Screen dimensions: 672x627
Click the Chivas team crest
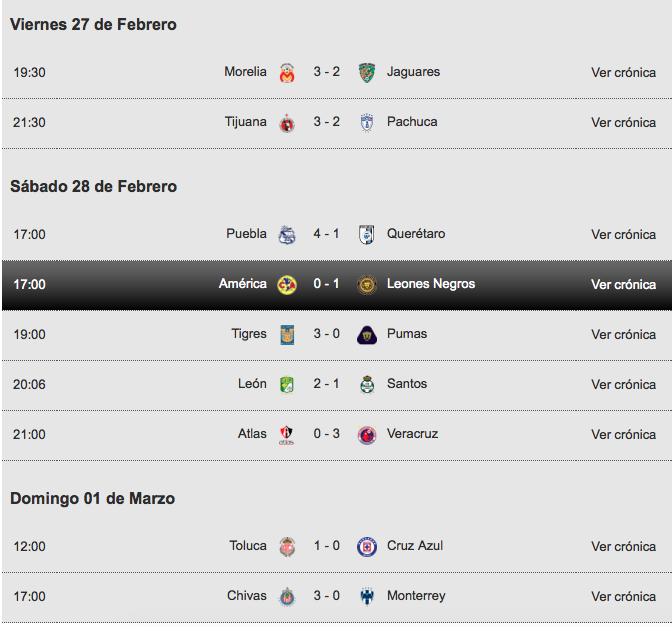point(287,596)
